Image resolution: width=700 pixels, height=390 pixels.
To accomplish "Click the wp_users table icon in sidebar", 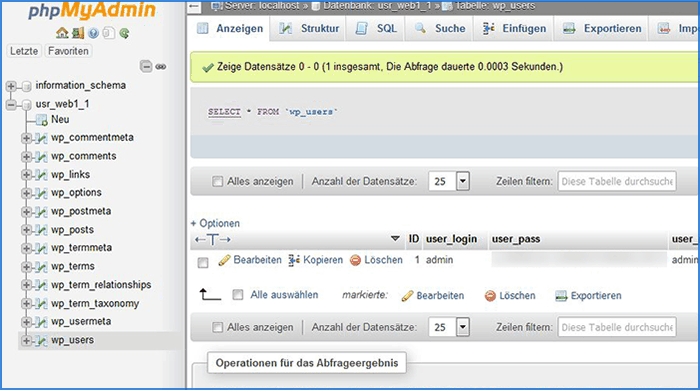I will pyautogui.click(x=41, y=341).
